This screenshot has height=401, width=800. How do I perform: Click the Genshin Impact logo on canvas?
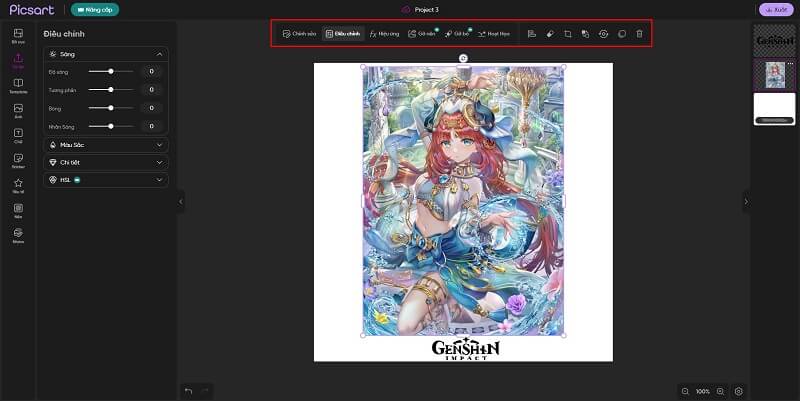click(x=465, y=349)
